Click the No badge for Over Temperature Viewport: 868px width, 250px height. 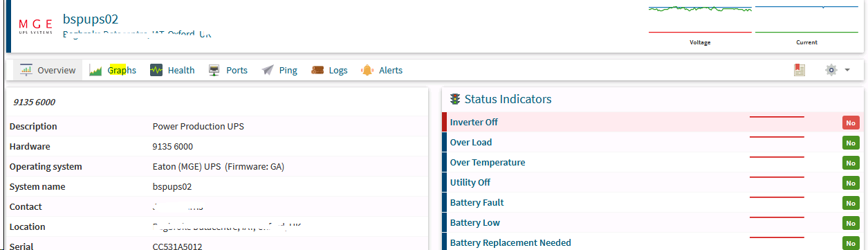coord(851,163)
